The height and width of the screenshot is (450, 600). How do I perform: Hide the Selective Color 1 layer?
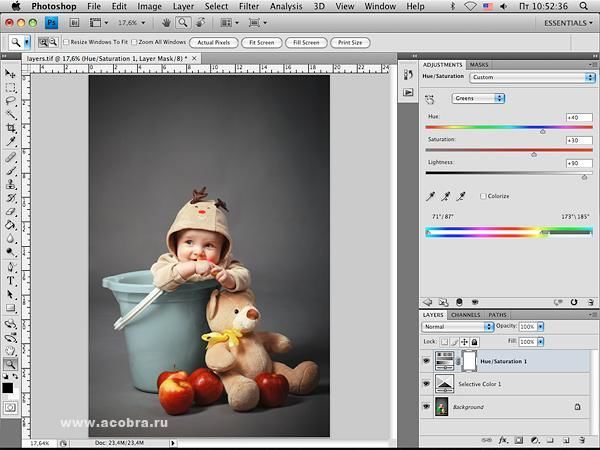coord(427,384)
